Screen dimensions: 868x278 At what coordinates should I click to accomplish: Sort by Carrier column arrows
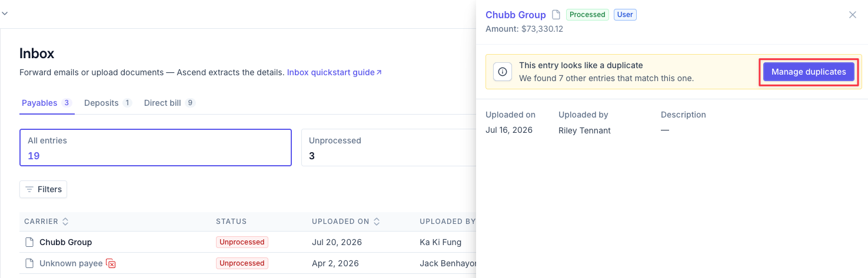tap(65, 222)
